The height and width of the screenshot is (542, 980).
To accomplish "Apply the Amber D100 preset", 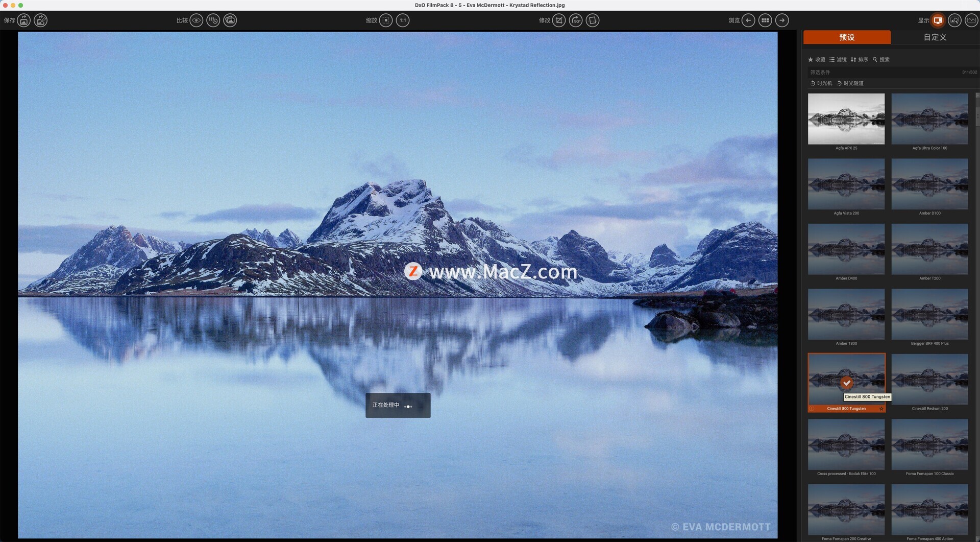I will tap(929, 184).
